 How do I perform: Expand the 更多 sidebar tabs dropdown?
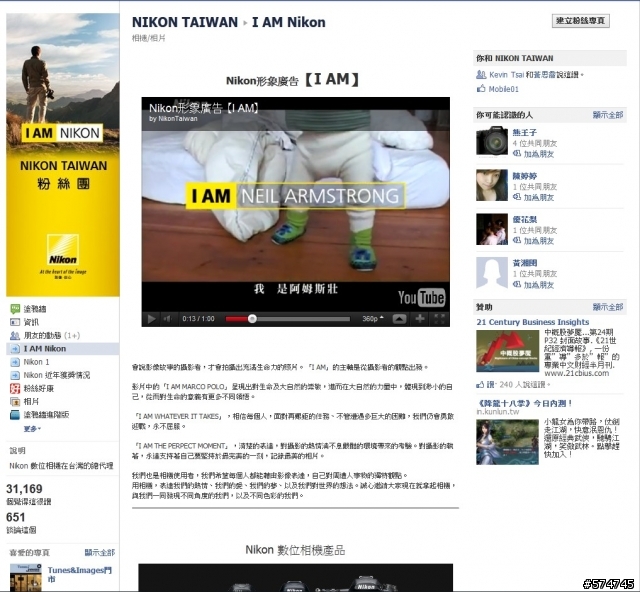(32, 429)
